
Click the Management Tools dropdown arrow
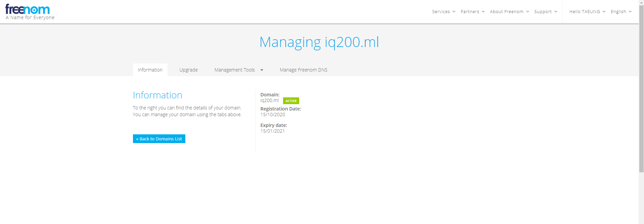262,70
